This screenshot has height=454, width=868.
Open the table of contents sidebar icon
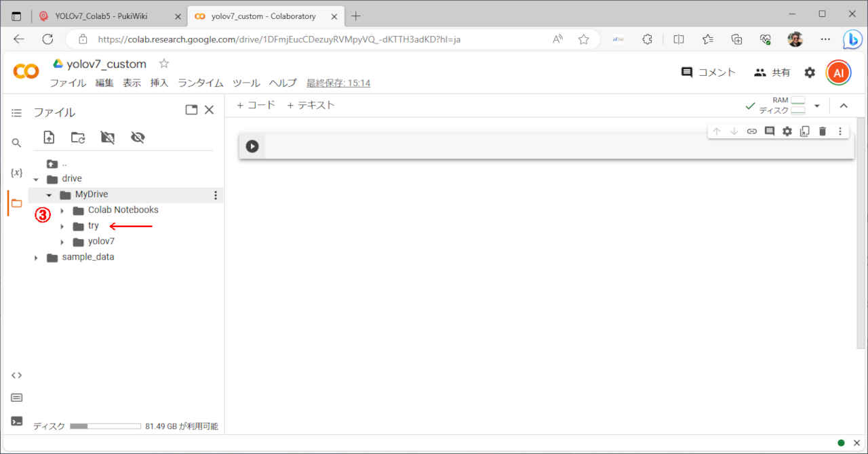click(x=16, y=112)
